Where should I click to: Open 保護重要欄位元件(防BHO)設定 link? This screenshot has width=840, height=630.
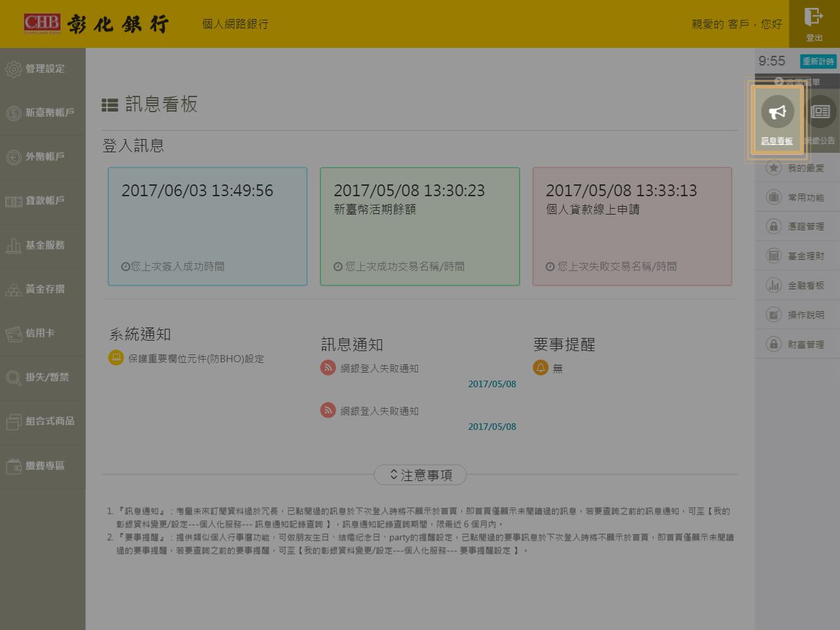pos(196,359)
